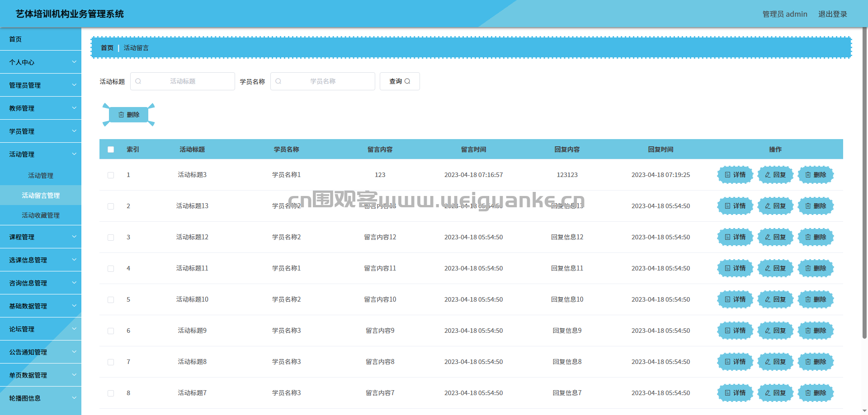Viewport: 868px width, 415px height.
Task: Reply to 活动标题7 row via 回复
Action: click(x=775, y=393)
